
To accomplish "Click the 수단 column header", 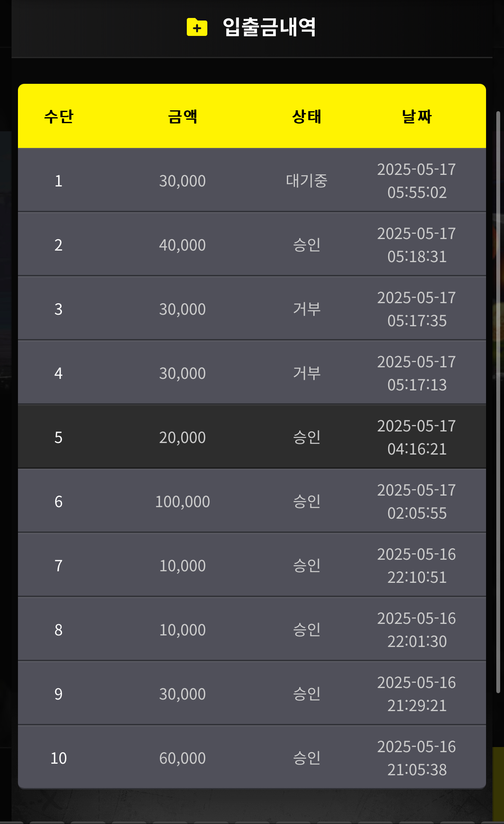I will [x=59, y=116].
